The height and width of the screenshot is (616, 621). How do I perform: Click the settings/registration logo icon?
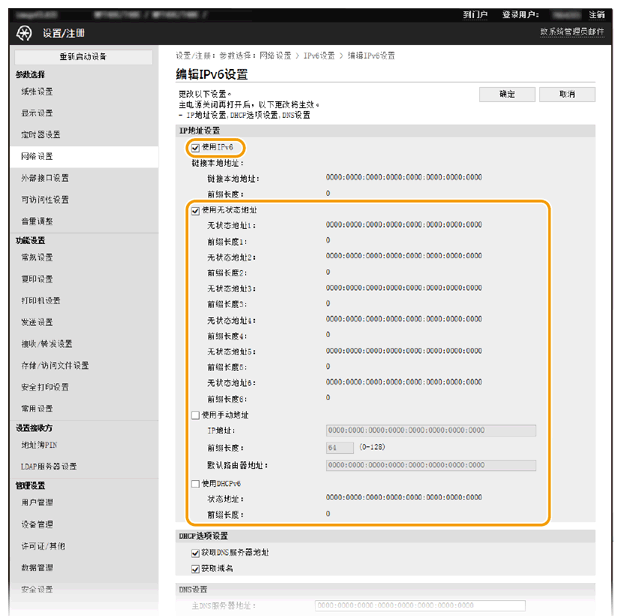point(25,33)
